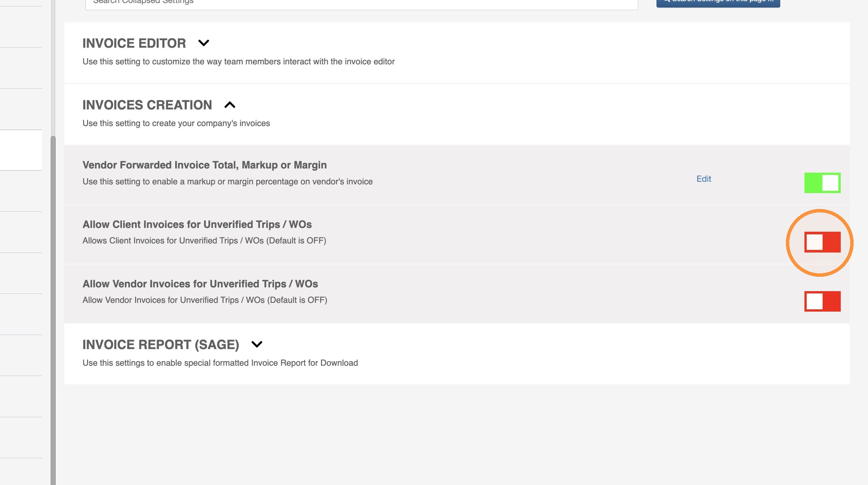
Task: Open the Edit link for vendor markup
Action: [x=704, y=179]
